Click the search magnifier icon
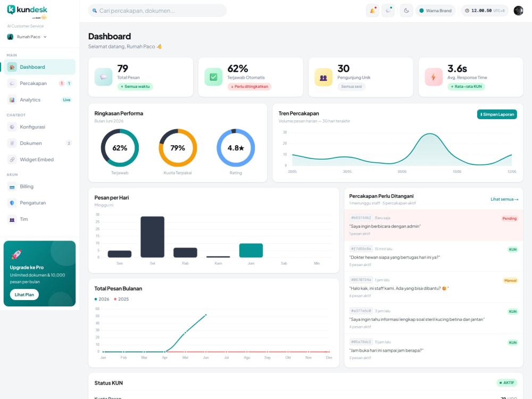The image size is (532, 399). [x=95, y=11]
